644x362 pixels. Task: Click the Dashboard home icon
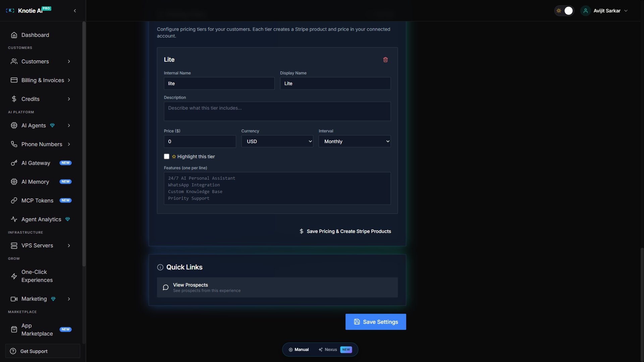(x=14, y=35)
